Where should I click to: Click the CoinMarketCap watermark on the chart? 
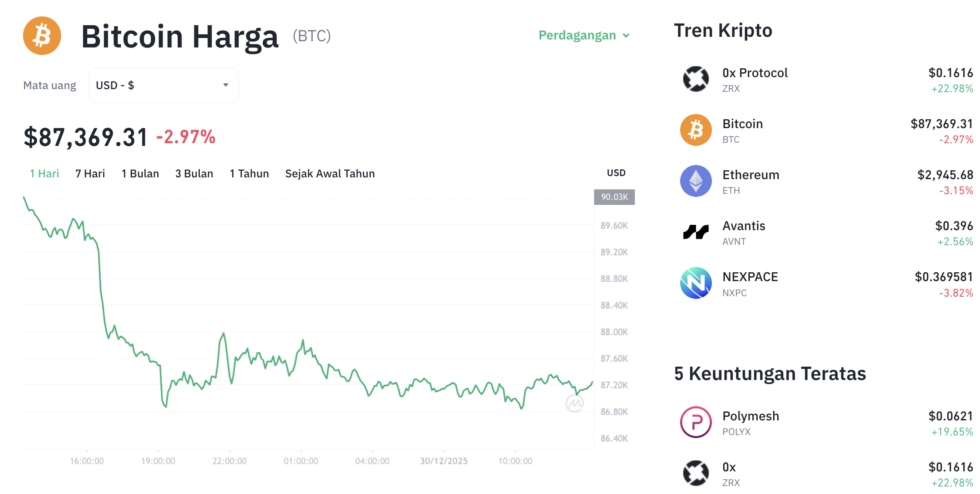tap(574, 403)
